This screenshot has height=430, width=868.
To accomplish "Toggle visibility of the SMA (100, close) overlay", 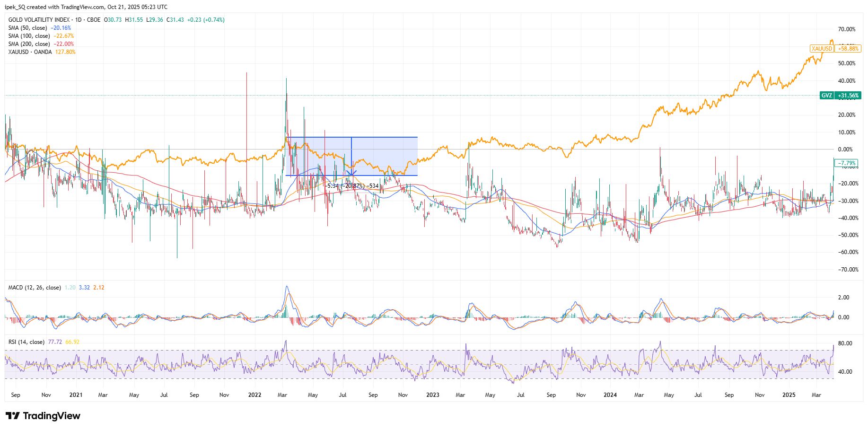I will (x=29, y=35).
